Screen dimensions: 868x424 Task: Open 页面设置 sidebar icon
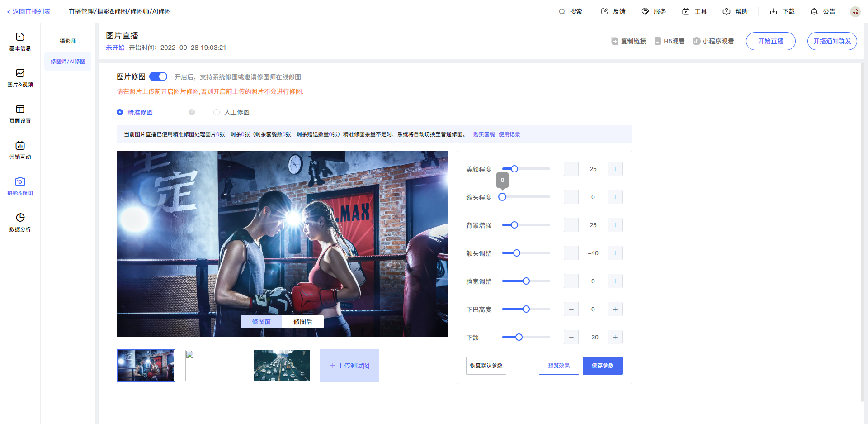click(x=20, y=109)
